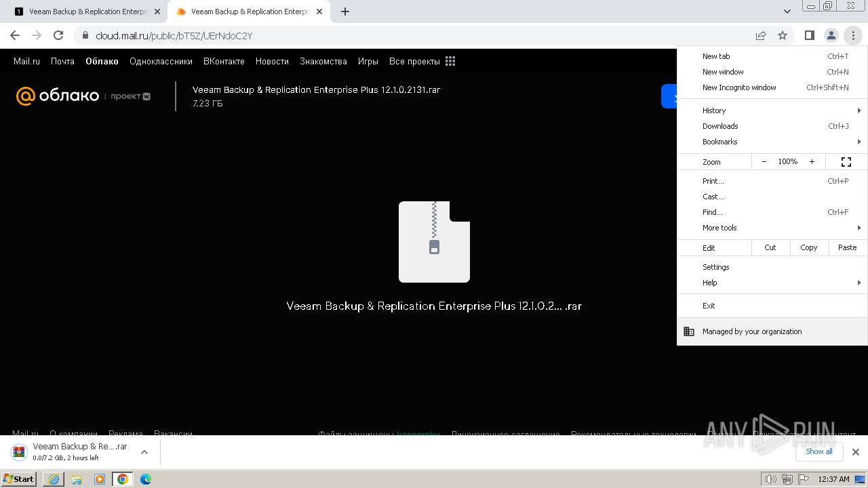Expand the Help submenu
868x488 pixels.
(772, 283)
